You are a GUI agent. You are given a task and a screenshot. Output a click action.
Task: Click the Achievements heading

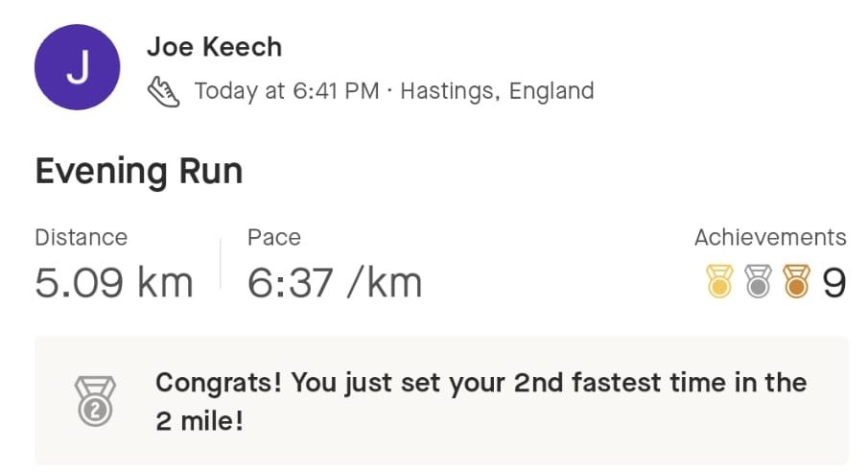click(x=770, y=238)
